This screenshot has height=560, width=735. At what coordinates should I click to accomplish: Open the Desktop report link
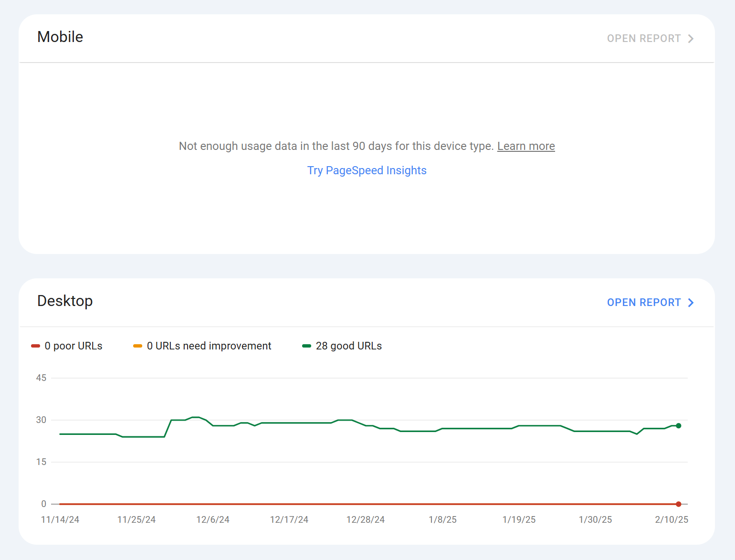tap(650, 303)
